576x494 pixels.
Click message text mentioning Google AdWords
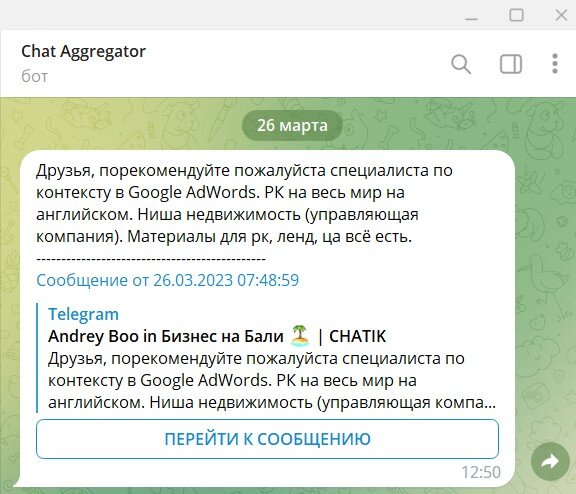click(x=244, y=203)
